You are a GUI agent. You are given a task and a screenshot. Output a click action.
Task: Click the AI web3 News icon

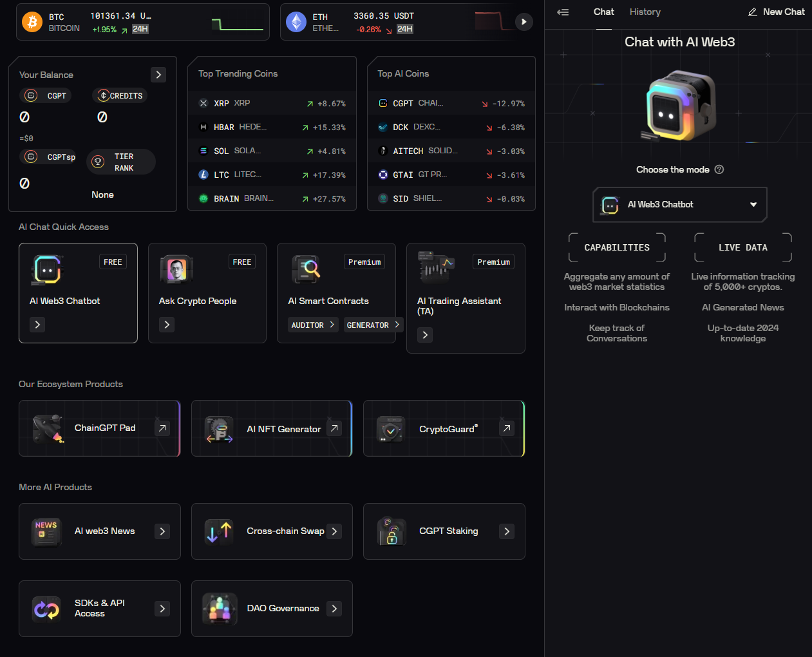(x=46, y=532)
